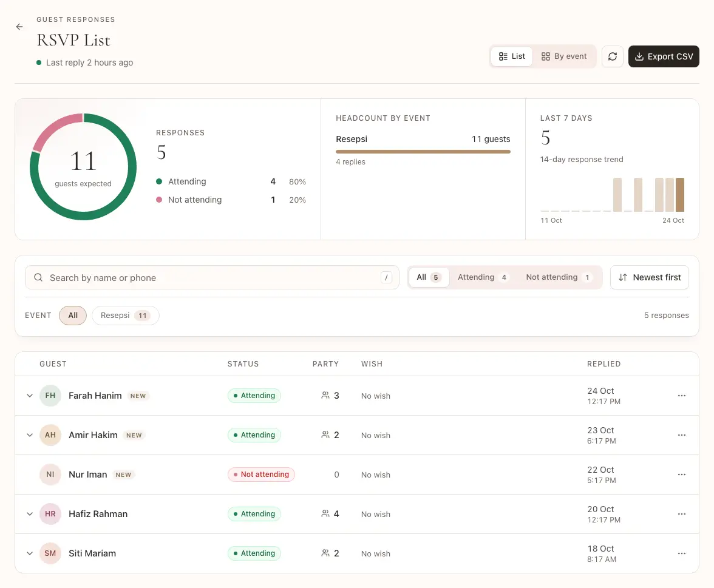Open more options for Nur Iman
Viewport: 714px width, 588px height.
pyautogui.click(x=682, y=475)
